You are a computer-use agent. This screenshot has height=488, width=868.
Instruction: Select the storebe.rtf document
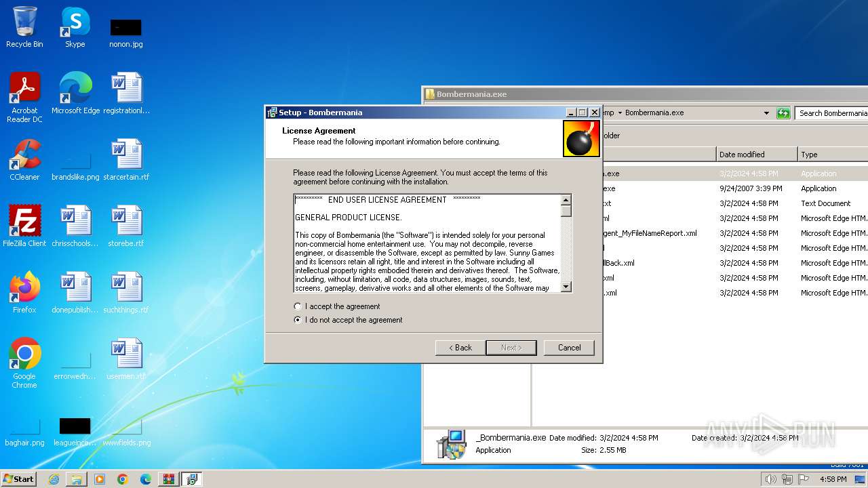[x=126, y=226]
